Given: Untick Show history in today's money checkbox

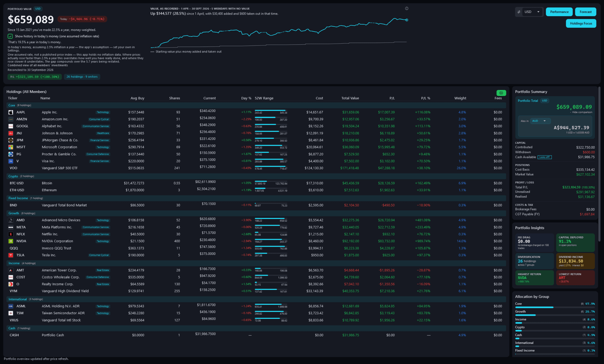Looking at the screenshot, I should coord(10,36).
